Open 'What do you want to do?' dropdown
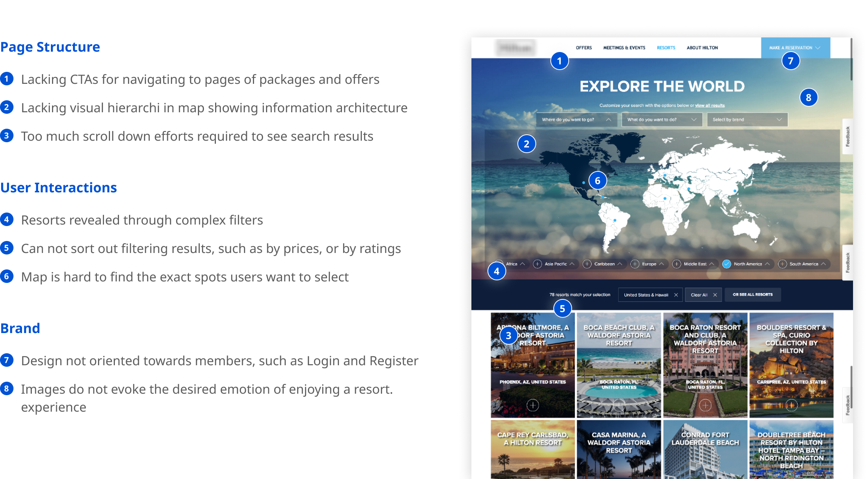 pyautogui.click(x=662, y=120)
